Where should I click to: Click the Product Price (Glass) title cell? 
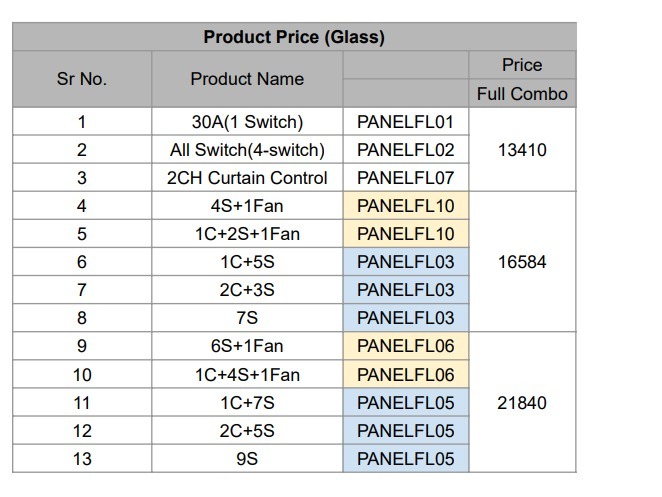tap(294, 37)
